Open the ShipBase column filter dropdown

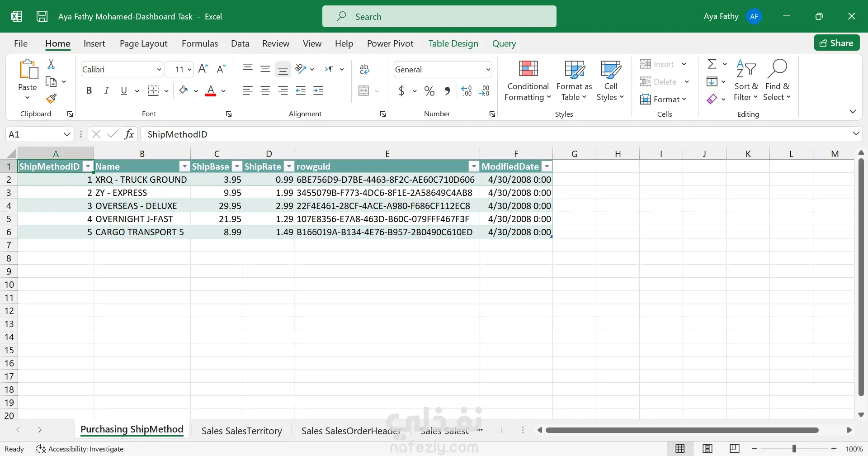coord(236,166)
